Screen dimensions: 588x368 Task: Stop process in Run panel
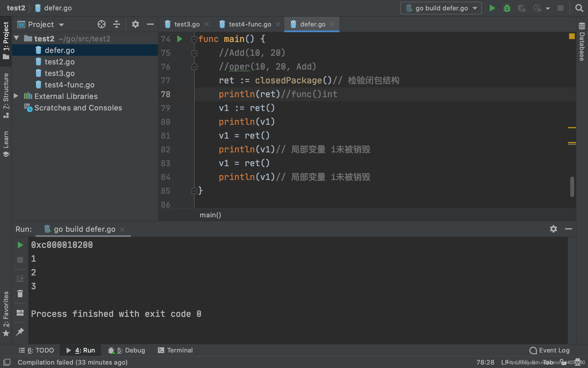pos(20,260)
